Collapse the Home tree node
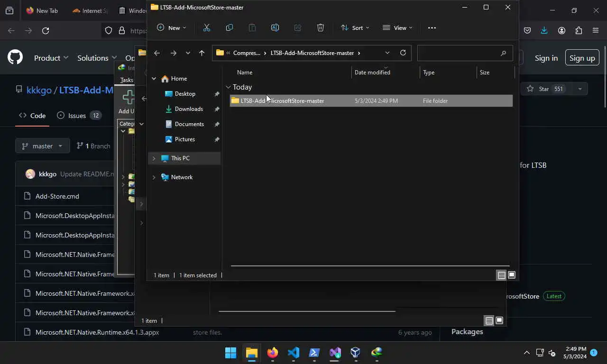 click(154, 79)
